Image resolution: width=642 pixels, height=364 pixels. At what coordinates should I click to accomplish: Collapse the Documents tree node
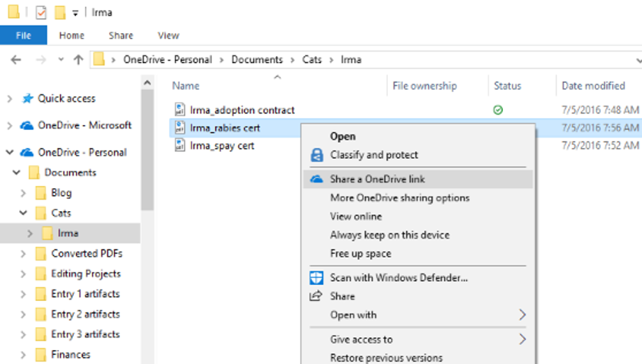pyautogui.click(x=16, y=172)
